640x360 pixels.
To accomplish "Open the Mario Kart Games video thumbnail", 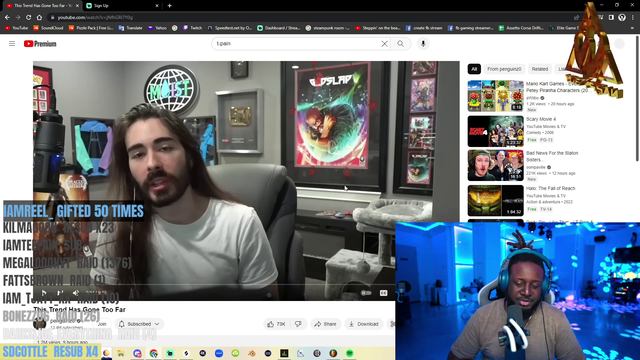I will 496,96.
